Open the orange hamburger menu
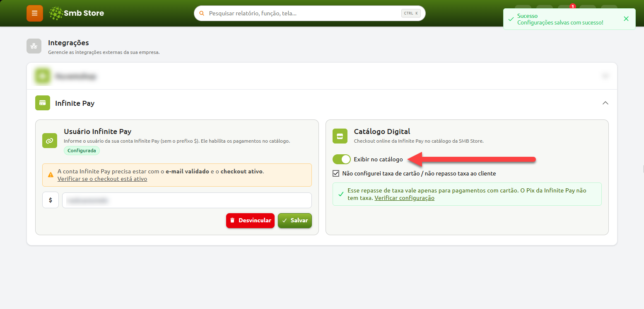The height and width of the screenshot is (309, 644). (x=34, y=13)
